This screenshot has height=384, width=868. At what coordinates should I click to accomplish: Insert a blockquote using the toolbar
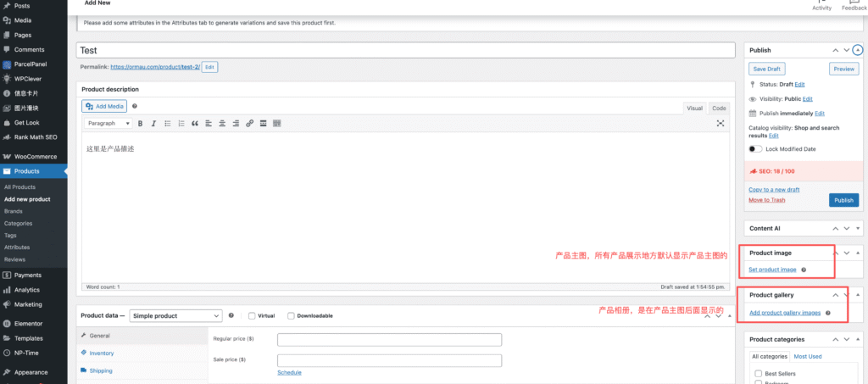tap(195, 124)
